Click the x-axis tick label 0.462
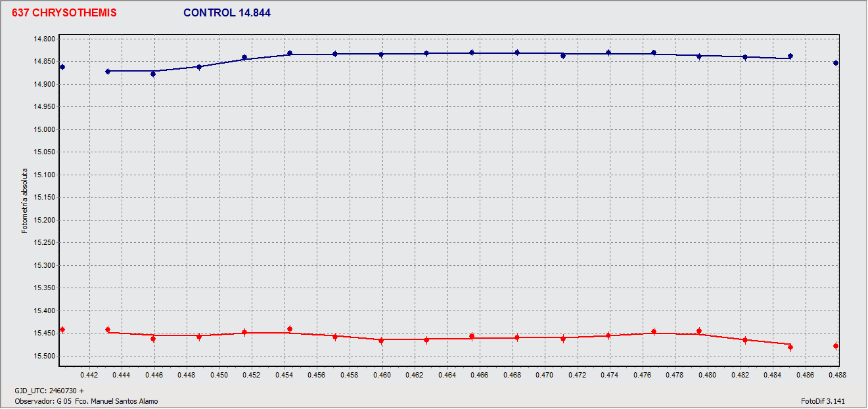This screenshot has width=868, height=409. click(x=415, y=376)
